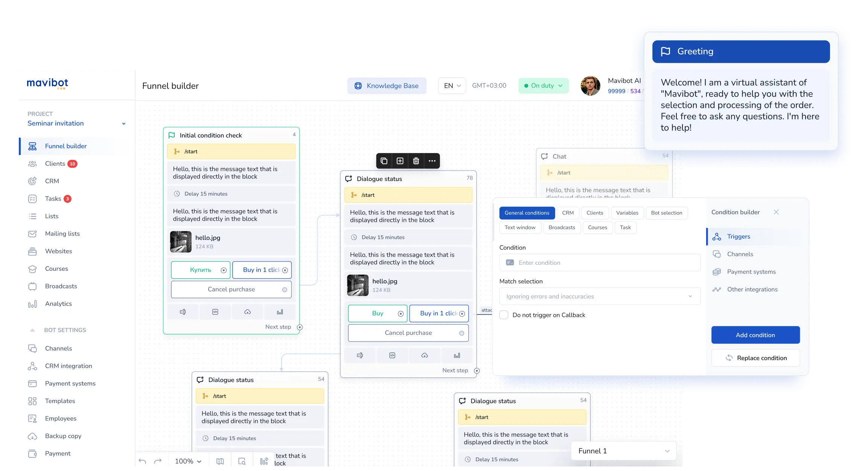The image size is (868, 471).
Task: Open the Funnel 1 selector dropdown
Action: click(x=624, y=451)
